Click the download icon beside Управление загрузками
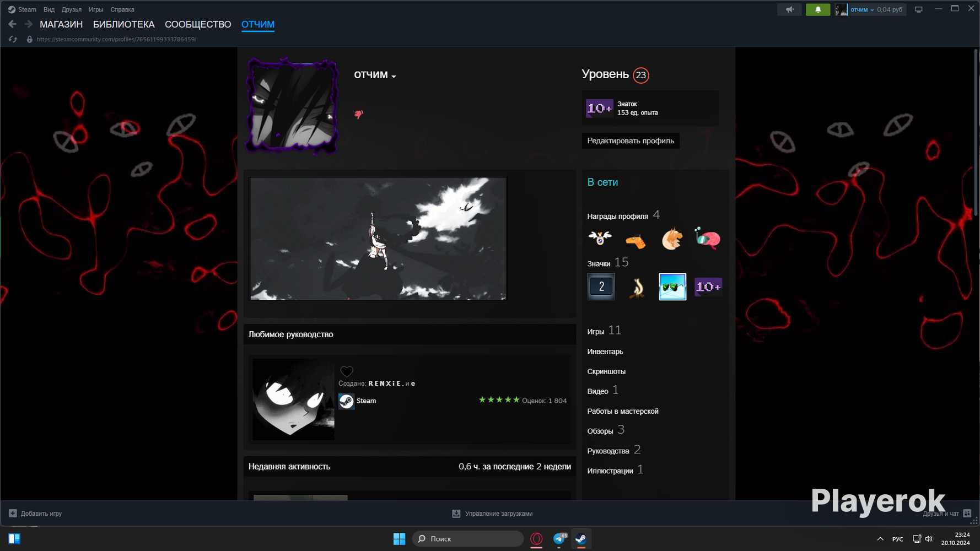Image resolution: width=980 pixels, height=551 pixels. coord(456,514)
